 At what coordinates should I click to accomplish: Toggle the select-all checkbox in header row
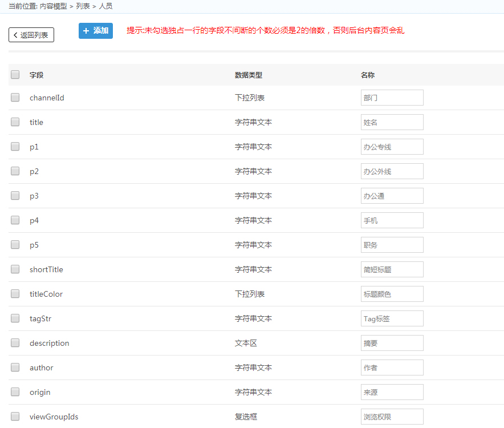pos(15,74)
